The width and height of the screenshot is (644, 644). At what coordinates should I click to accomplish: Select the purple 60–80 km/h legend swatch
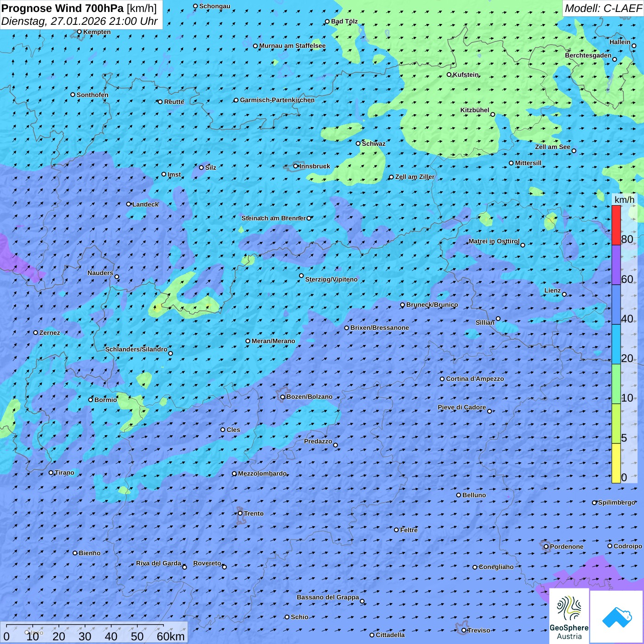tap(616, 265)
